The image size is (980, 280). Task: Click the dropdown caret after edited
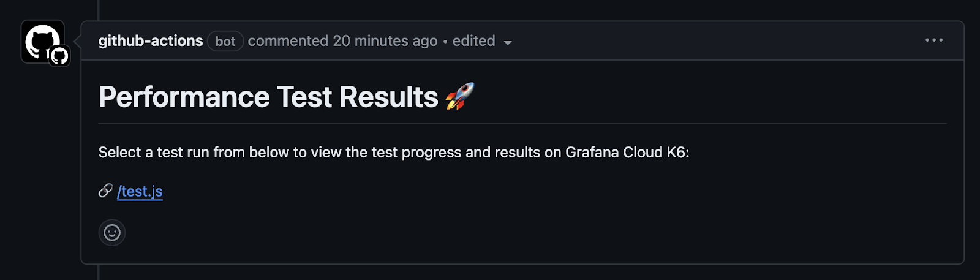(508, 42)
